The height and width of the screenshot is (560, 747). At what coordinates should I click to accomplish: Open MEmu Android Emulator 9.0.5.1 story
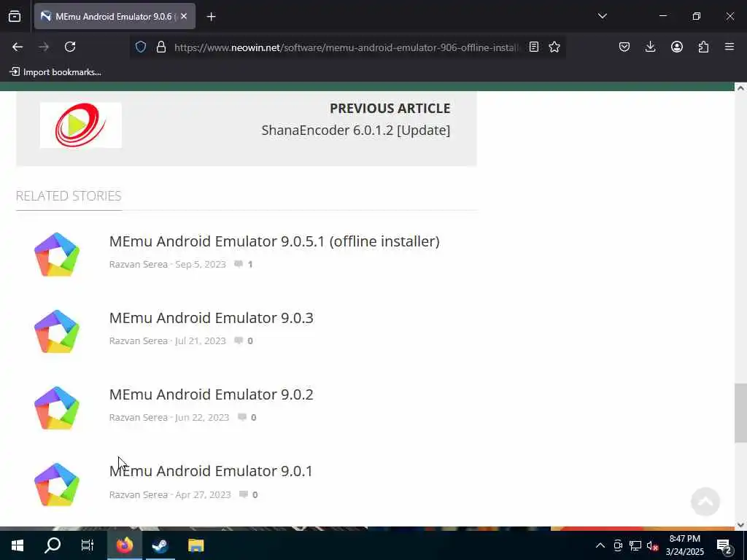click(274, 241)
